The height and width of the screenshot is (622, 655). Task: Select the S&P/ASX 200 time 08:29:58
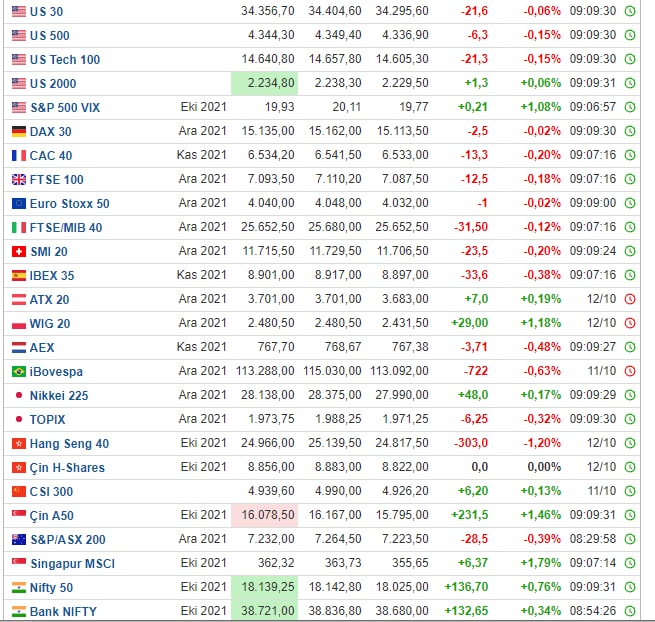(x=593, y=539)
